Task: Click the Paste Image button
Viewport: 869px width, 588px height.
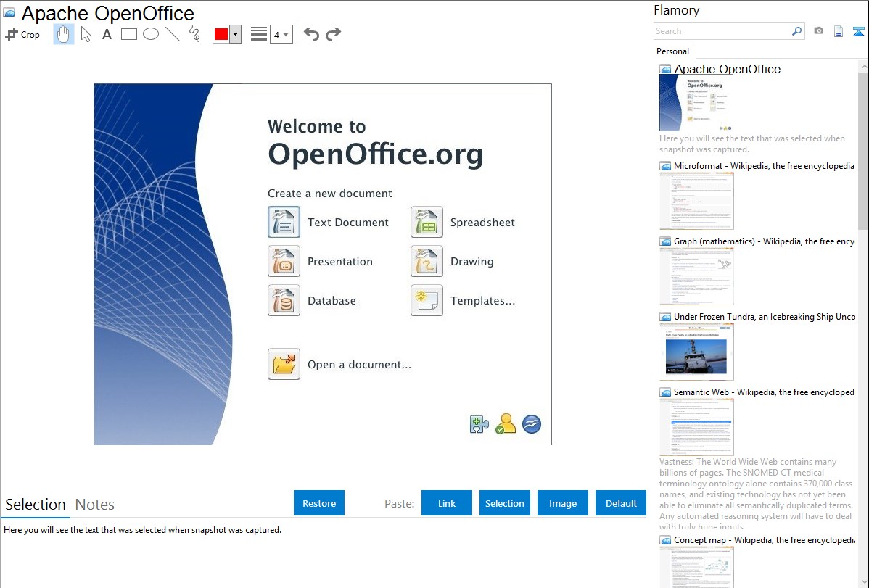Action: tap(562, 503)
